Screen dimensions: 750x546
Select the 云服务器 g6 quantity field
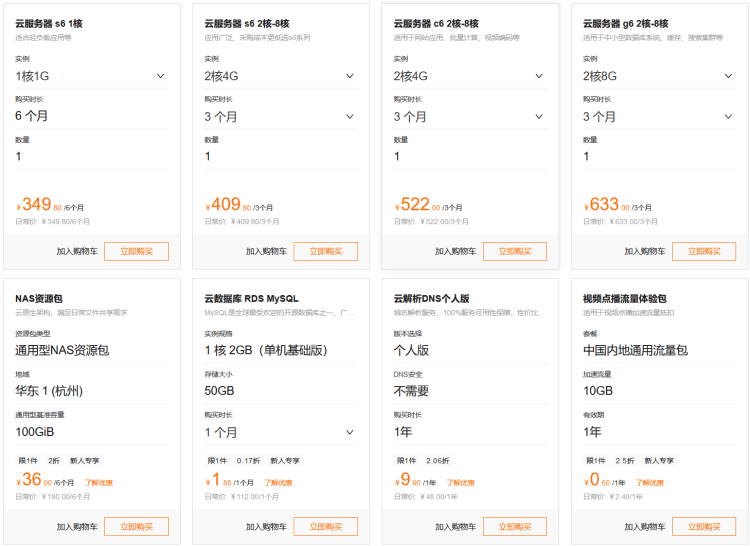tap(659, 157)
